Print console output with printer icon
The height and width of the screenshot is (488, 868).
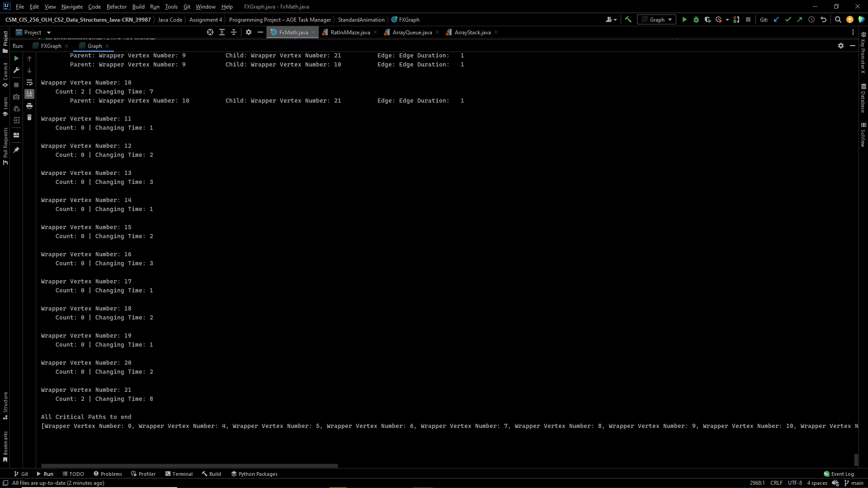tap(29, 106)
